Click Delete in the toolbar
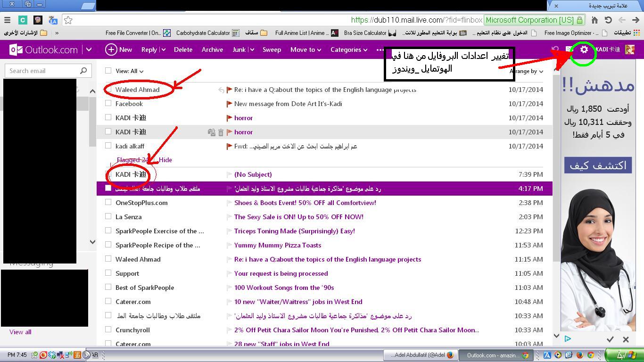The width and height of the screenshot is (644, 362). (x=183, y=49)
